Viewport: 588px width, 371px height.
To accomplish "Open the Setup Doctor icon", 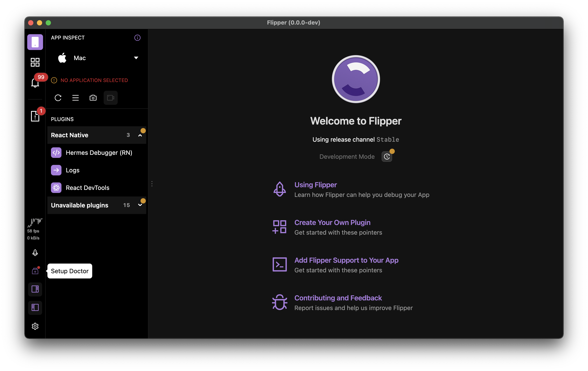I will 35,271.
